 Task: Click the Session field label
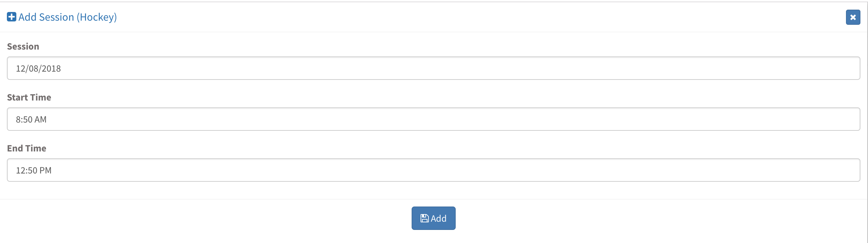[23, 46]
